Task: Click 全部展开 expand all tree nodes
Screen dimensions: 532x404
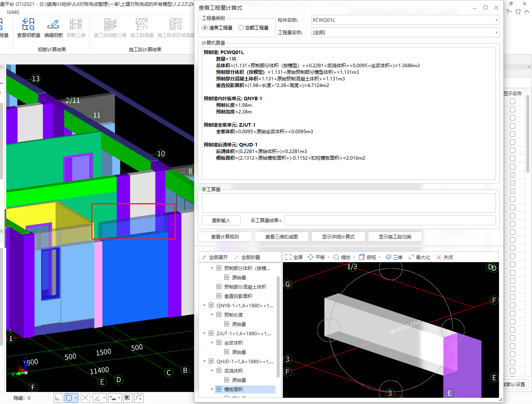Action: [x=215, y=257]
